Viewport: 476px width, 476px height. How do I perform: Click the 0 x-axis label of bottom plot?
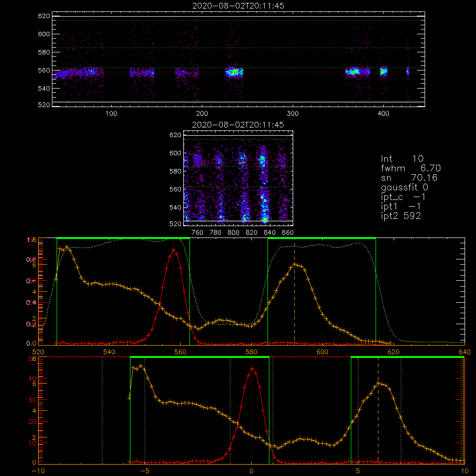(x=251, y=471)
